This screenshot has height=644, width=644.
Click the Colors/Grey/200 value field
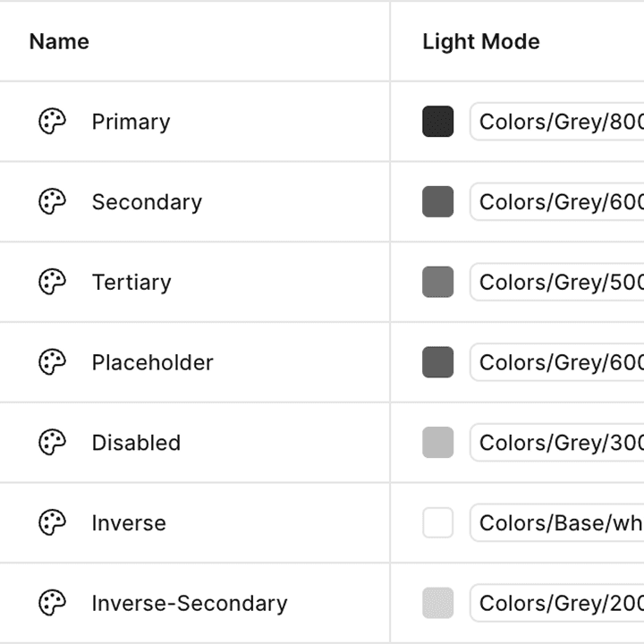click(557, 604)
